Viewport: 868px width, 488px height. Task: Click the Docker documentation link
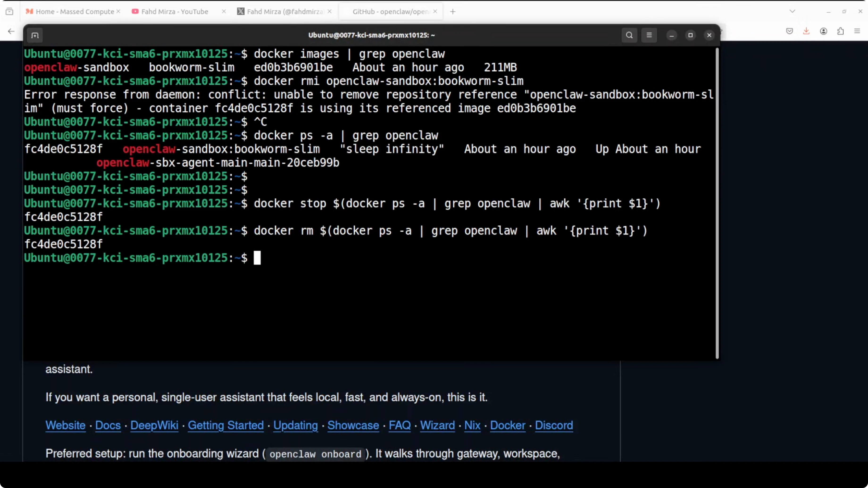507,425
